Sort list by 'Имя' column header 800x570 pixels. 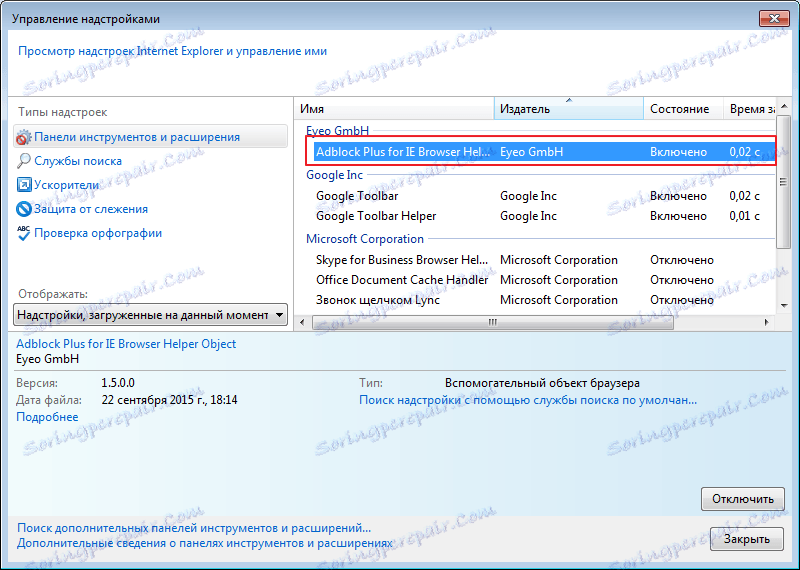tap(394, 109)
